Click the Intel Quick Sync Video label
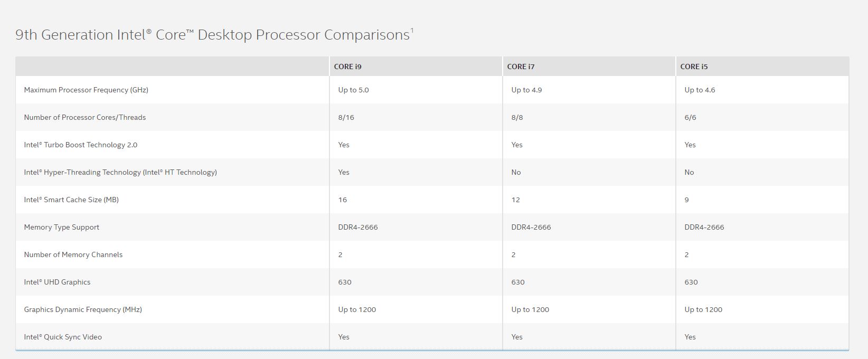 point(63,337)
